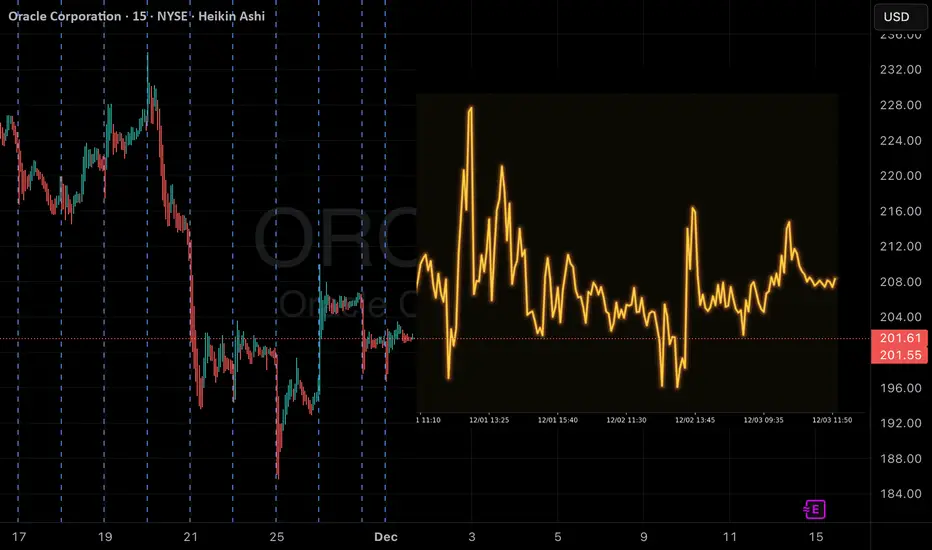This screenshot has height=550, width=932.
Task: Click the 12/01 15:40 inset time label
Action: pos(558,420)
